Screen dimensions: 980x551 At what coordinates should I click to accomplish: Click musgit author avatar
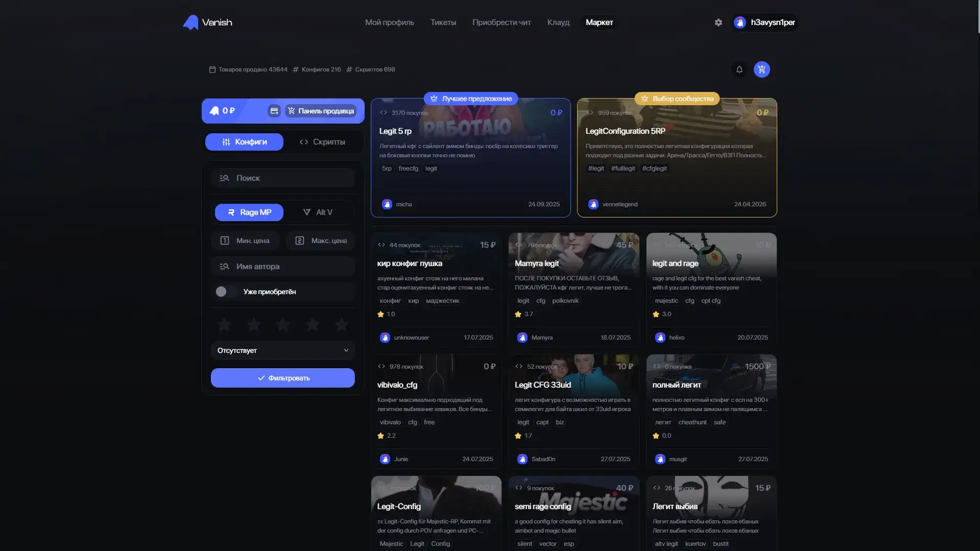tap(660, 459)
